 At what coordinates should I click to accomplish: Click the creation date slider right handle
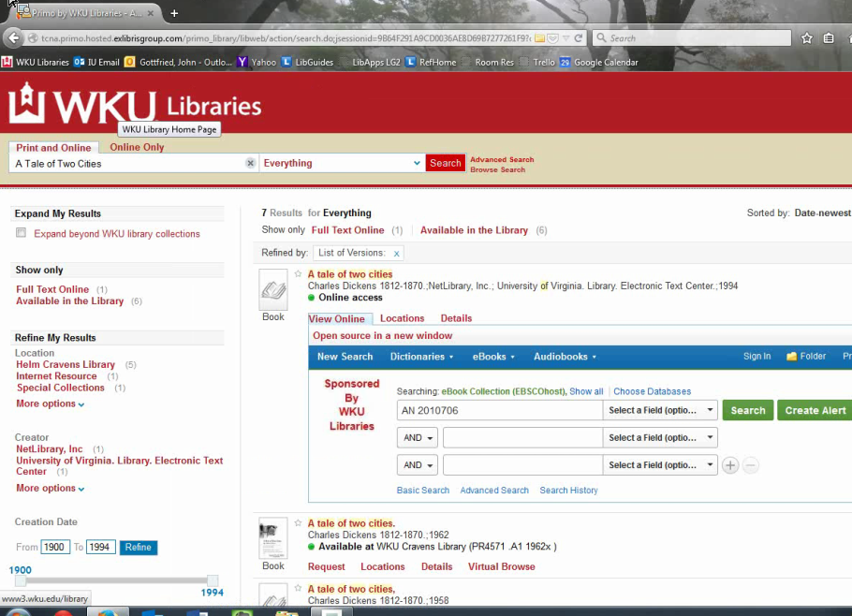[x=213, y=580]
